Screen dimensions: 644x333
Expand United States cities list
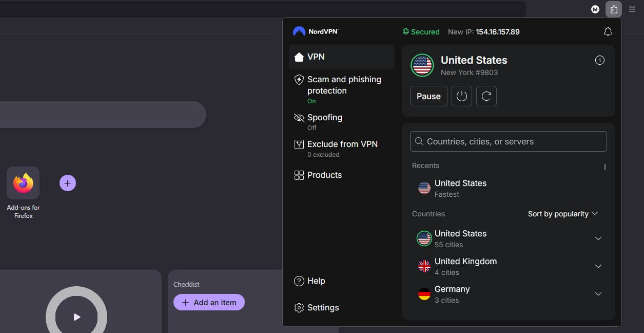598,238
